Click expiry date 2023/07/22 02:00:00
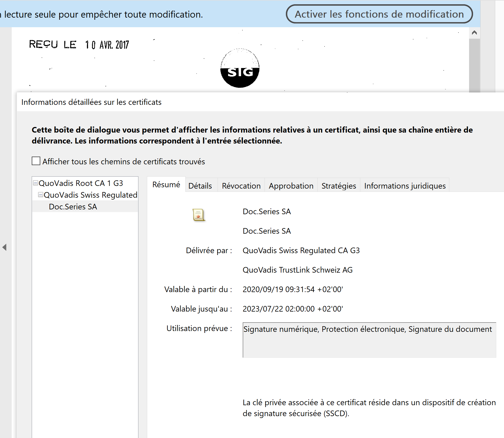504x438 pixels. click(x=293, y=309)
